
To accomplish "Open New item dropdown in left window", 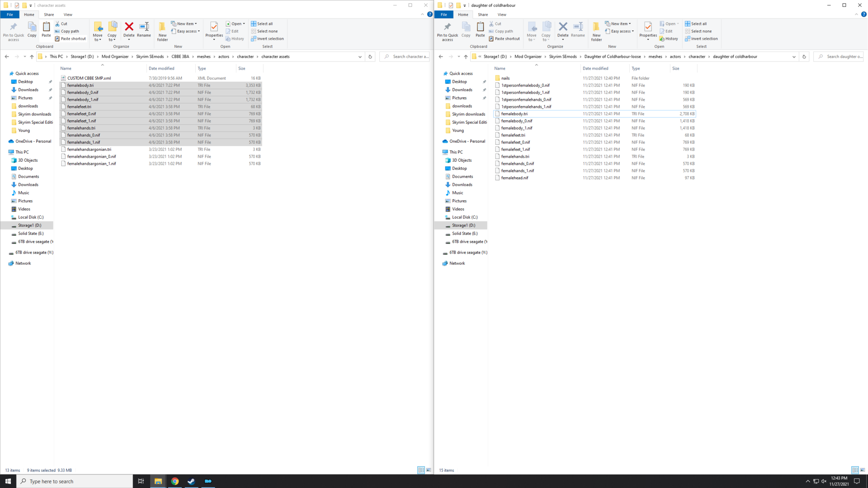I will coord(184,24).
